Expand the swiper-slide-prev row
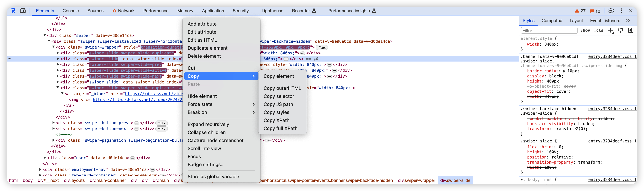 58,64
